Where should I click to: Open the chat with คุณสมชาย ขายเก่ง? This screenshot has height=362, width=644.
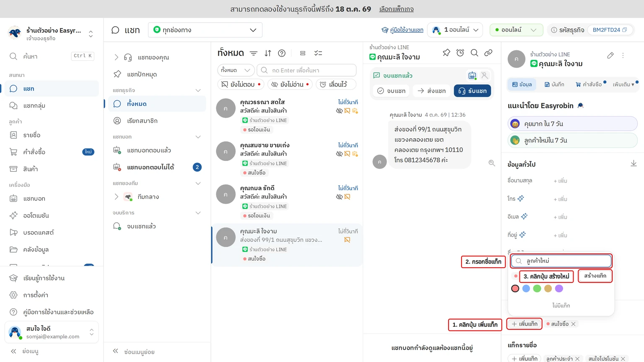coord(287,159)
